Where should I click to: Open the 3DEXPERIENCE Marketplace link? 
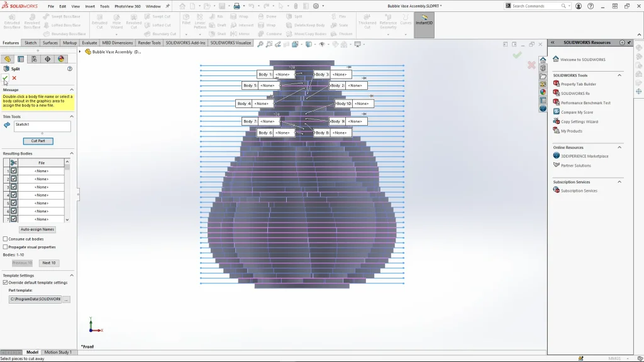click(x=584, y=156)
